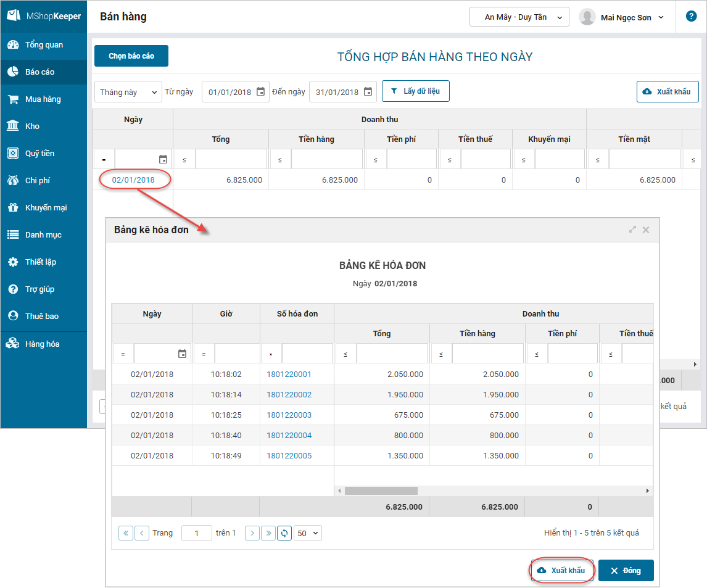707x588 pixels.
Task: Click the user avatar icon
Action: point(587,17)
